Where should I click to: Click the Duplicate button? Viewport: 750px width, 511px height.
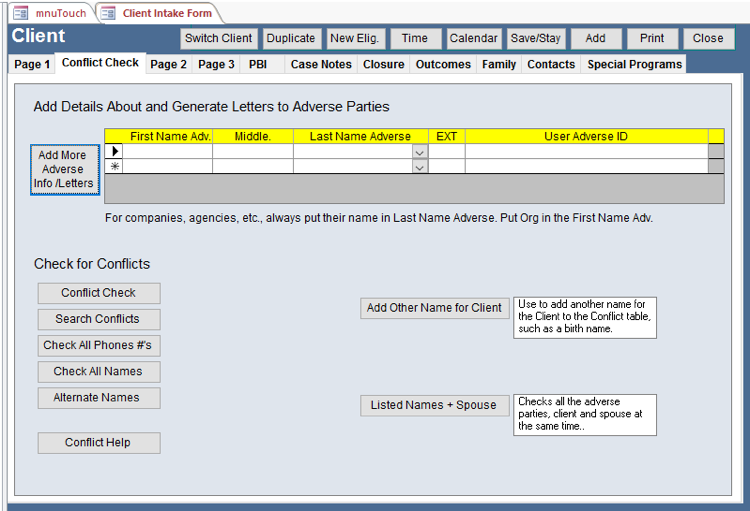[x=291, y=38]
